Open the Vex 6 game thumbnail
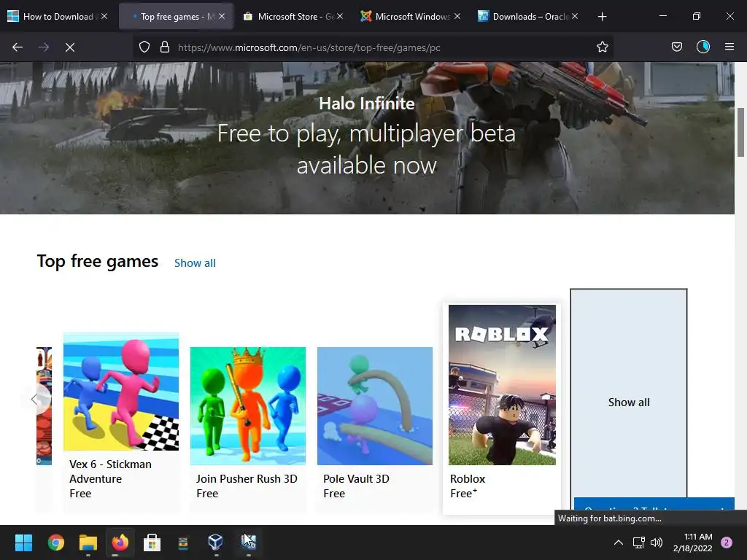This screenshot has width=747, height=560. tap(121, 392)
